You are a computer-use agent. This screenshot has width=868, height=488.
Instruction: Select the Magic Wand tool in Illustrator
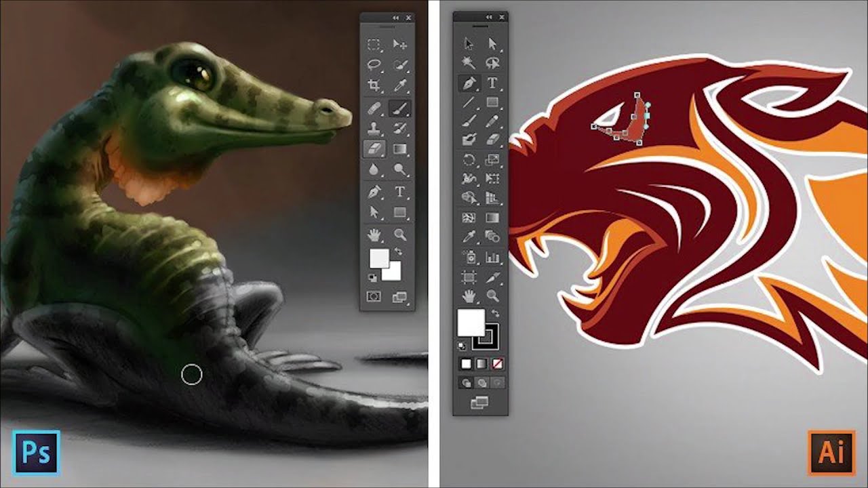click(468, 63)
